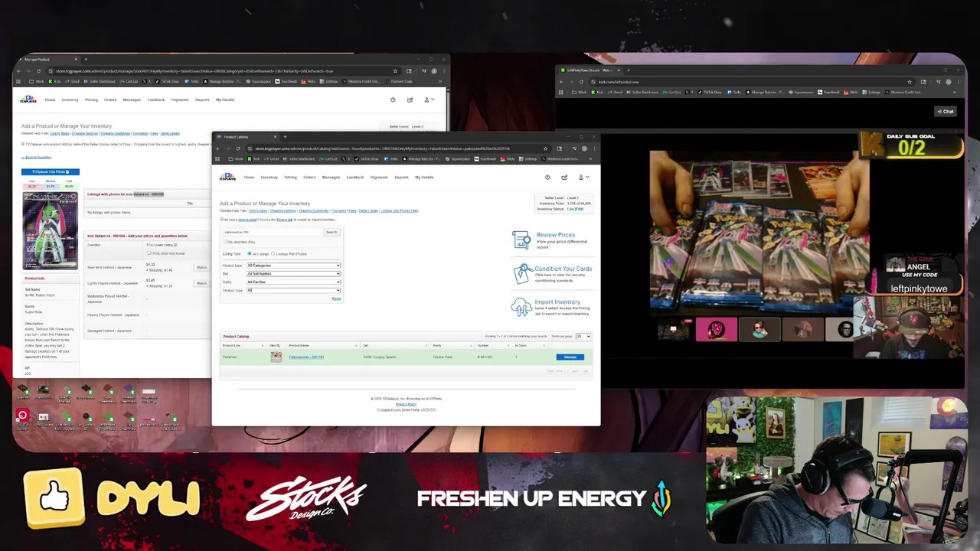Click Match button for Lightly Played Holofoil
The image size is (980, 551).
tap(201, 283)
